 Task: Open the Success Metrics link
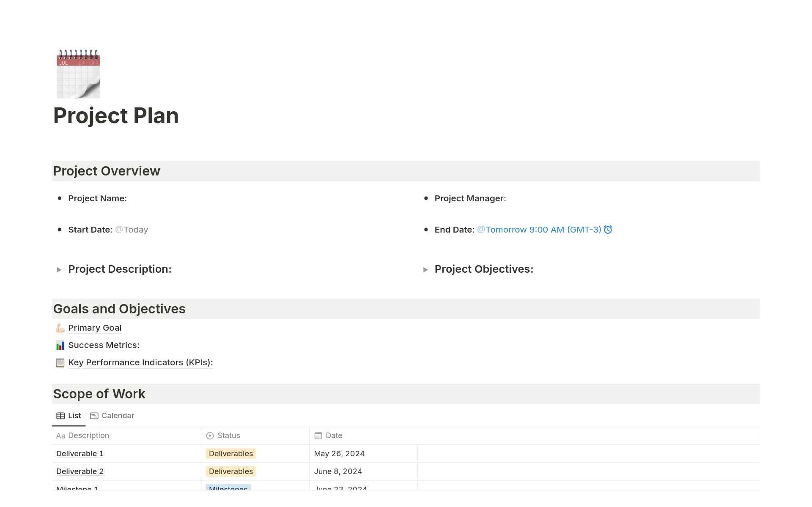[x=103, y=345]
